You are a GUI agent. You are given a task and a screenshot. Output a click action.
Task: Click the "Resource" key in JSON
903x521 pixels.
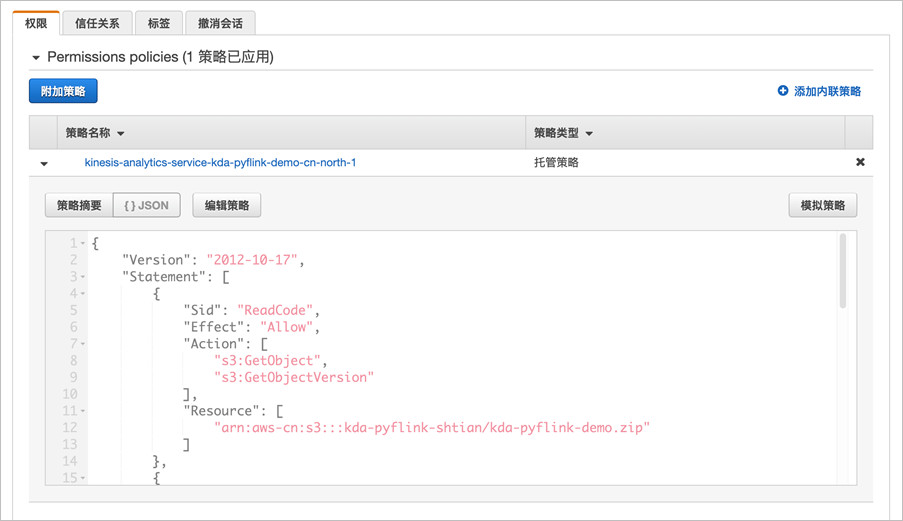[221, 411]
